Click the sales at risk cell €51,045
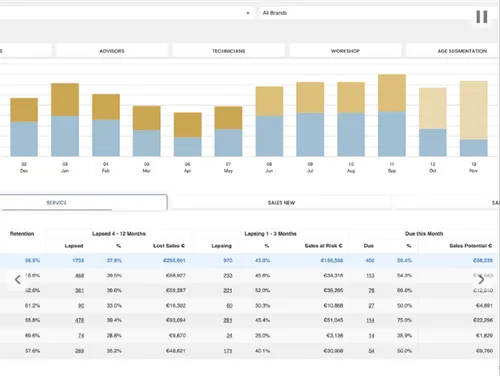 pyautogui.click(x=333, y=320)
